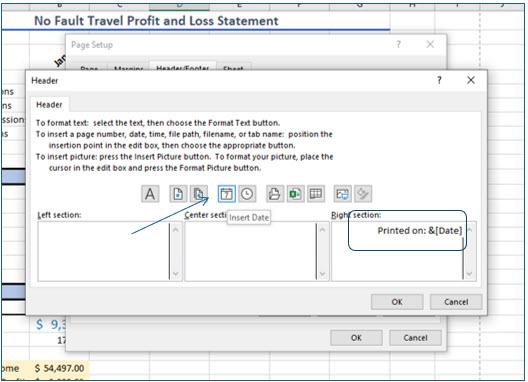Cancel the Header dialog
Screen dimensions: 528x382
[456, 302]
